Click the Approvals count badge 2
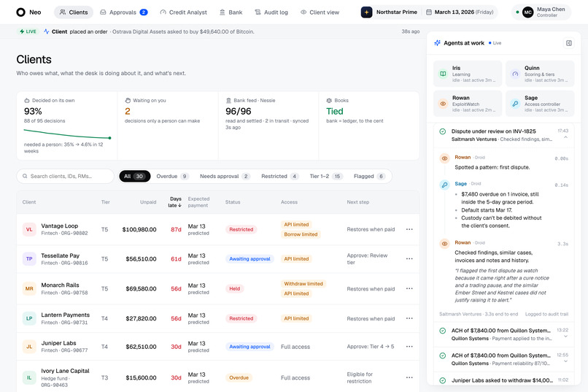The width and height of the screenshot is (588, 392). 144,12
